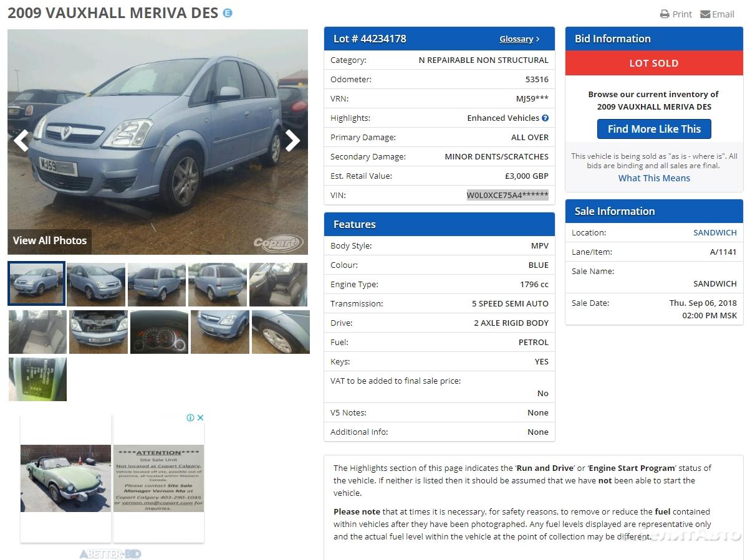Click the green E badge beside title

tap(228, 12)
